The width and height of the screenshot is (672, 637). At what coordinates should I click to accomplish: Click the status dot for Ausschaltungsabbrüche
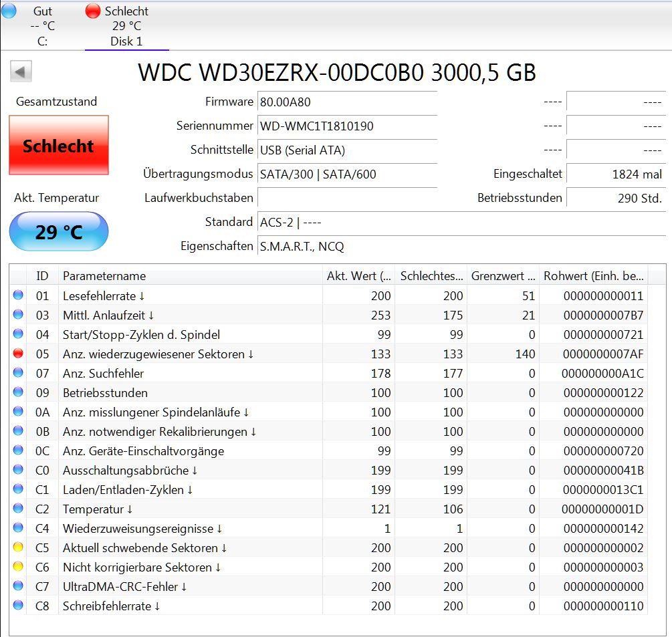coord(18,469)
